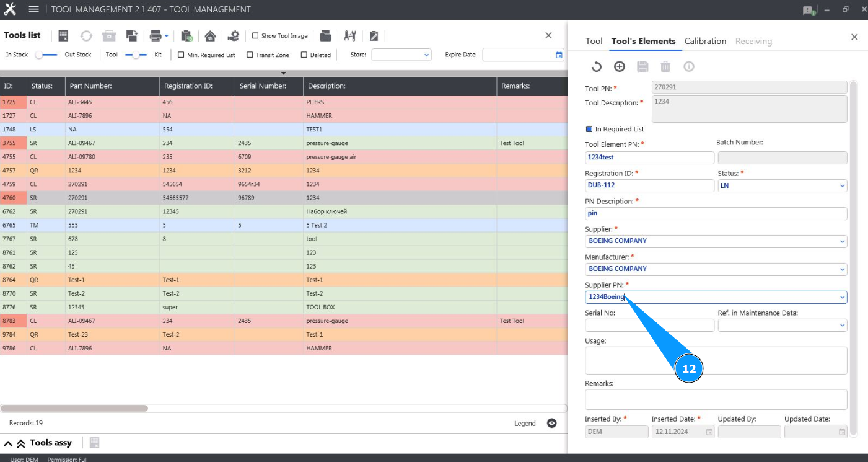The height and width of the screenshot is (462, 868).
Task: Click the hand-with-gear icon in toolbar
Action: [234, 36]
